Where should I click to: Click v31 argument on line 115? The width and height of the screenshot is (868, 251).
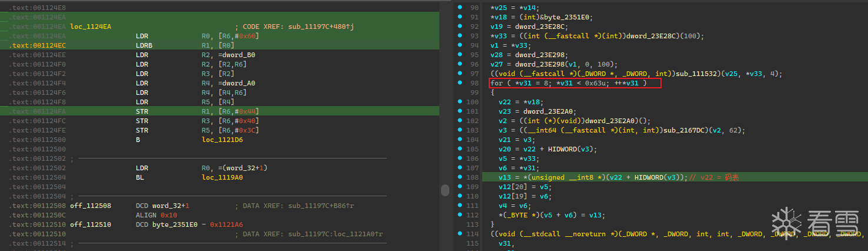coord(506,243)
